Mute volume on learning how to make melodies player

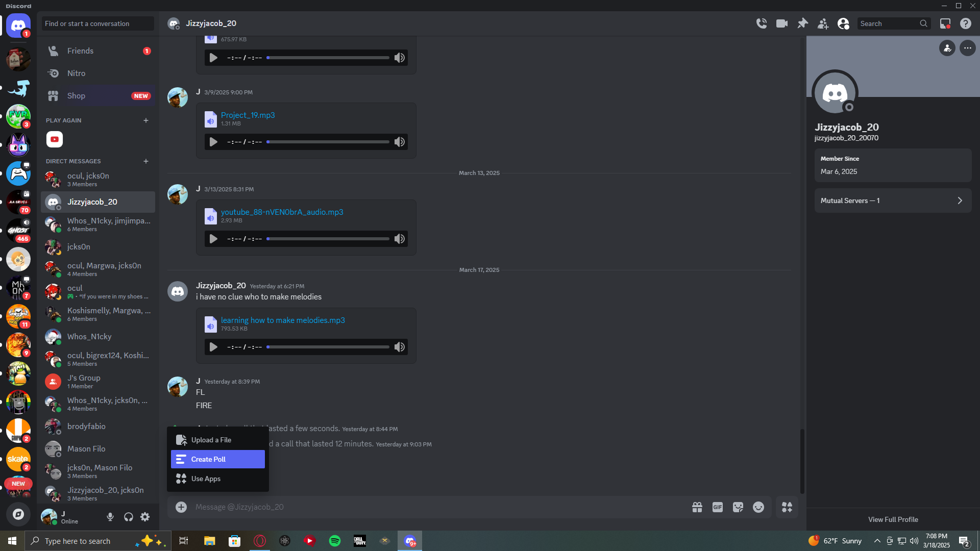click(400, 347)
